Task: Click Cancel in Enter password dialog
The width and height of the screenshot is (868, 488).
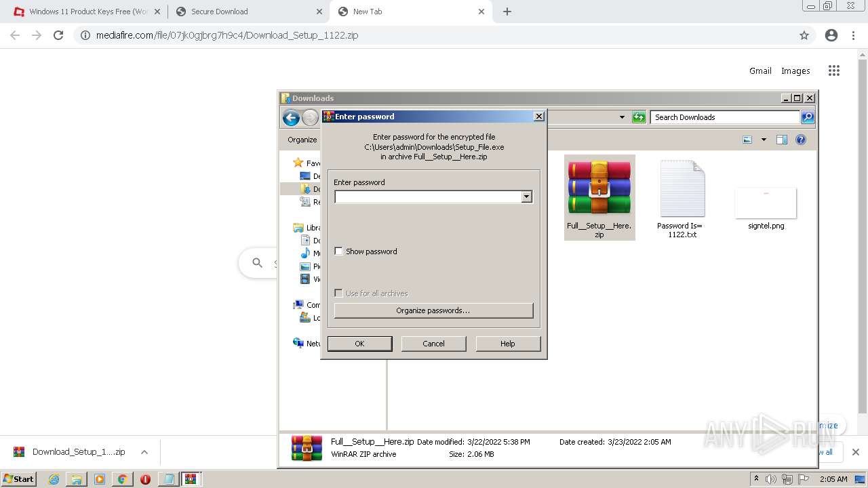Action: tap(433, 344)
